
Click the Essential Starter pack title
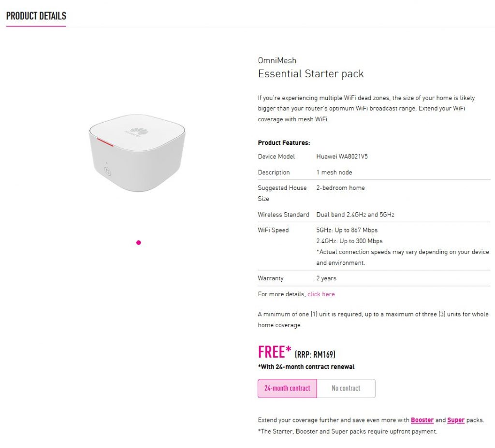point(311,74)
